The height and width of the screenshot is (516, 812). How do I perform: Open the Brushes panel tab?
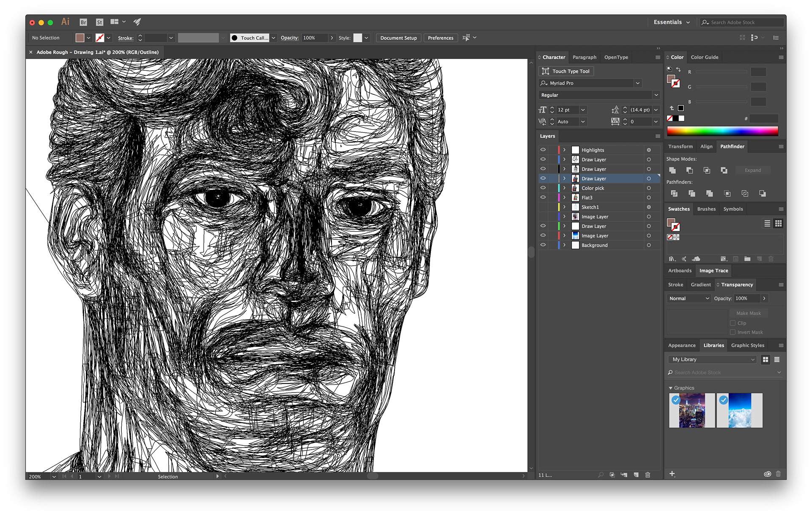click(x=706, y=209)
